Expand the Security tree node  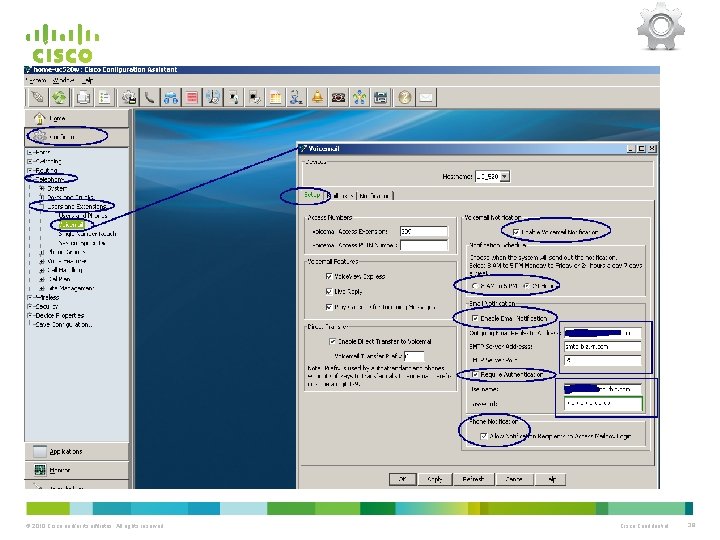[x=29, y=306]
